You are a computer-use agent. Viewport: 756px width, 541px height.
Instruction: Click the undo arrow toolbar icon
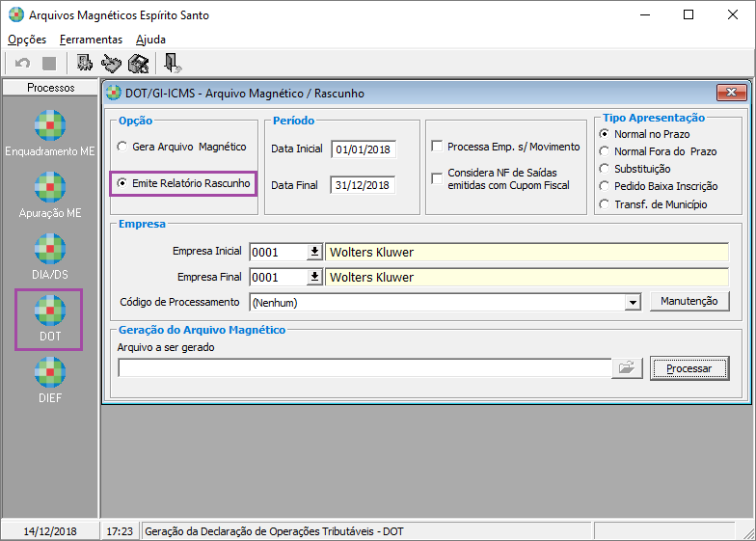coord(22,64)
